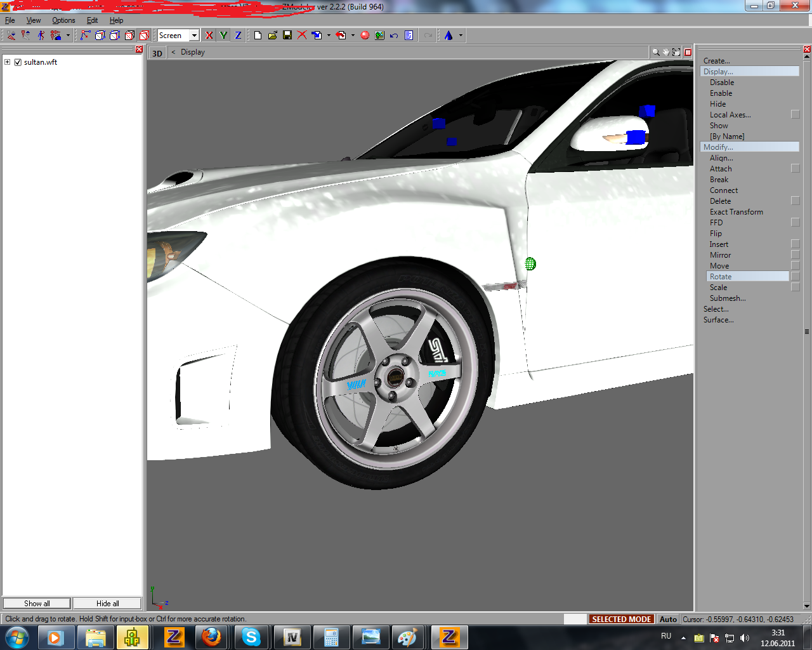Click the Save floppy disk icon
This screenshot has width=812, height=650.
coord(287,36)
